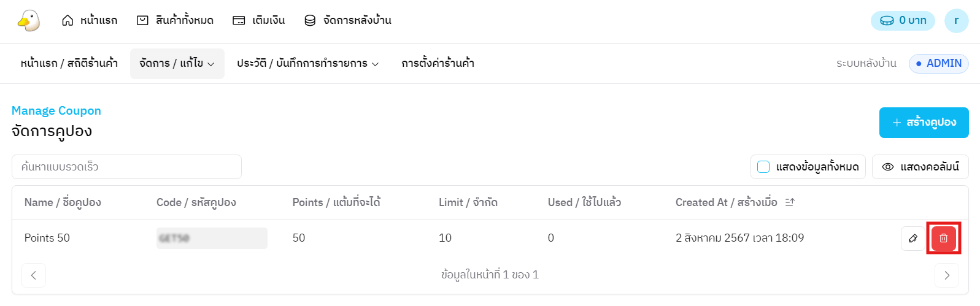Image resolution: width=980 pixels, height=306 pixels.
Task: Enable the แสดงข้อมูลทั้งหมด checkbox
Action: 763,167
